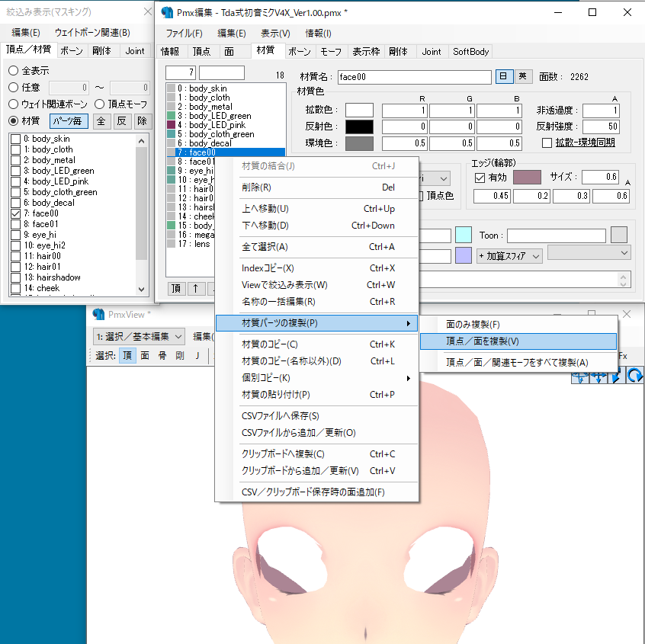Switch material name to Japanese (日)
645x644 pixels.
(504, 76)
